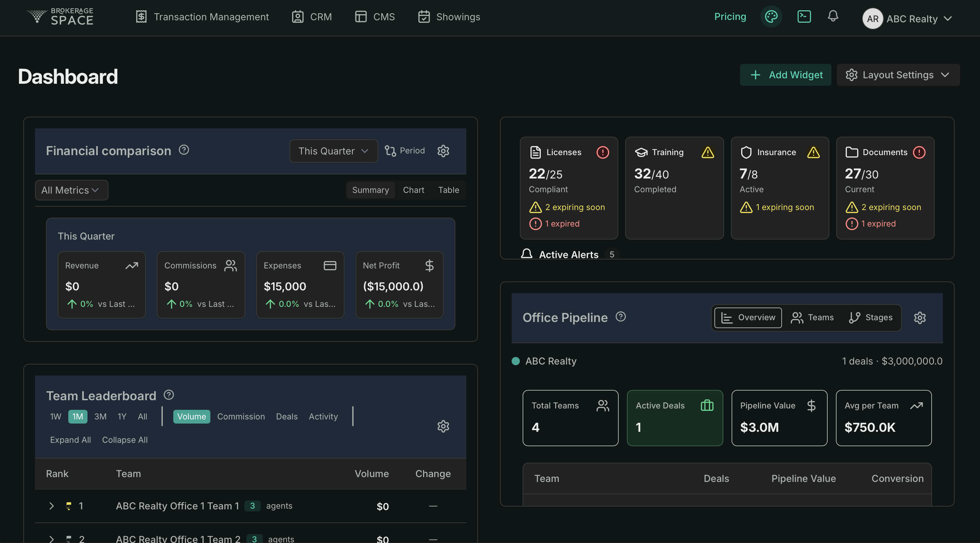Expand the ABC Realty Office 1 Team 1 row
Screen dimensions: 980x543
point(51,506)
